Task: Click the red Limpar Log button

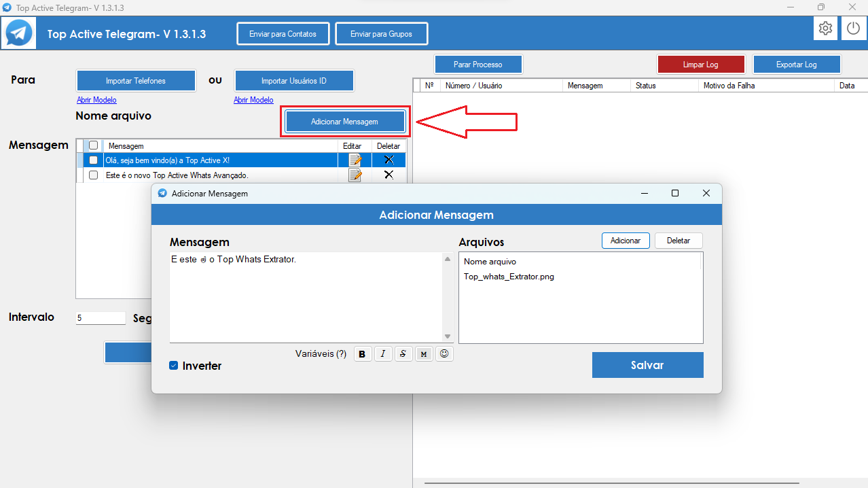Action: click(x=701, y=65)
